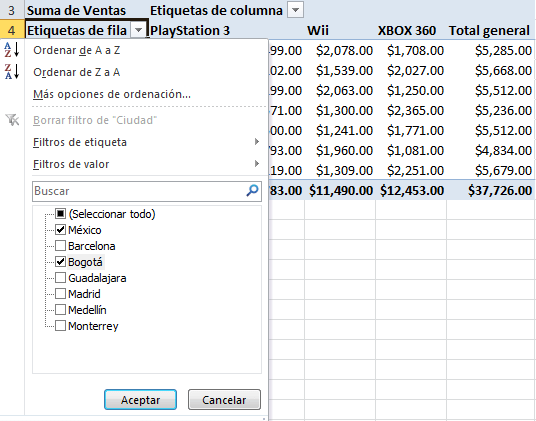Click the Aceptar button
The height and width of the screenshot is (421, 536).
click(140, 399)
